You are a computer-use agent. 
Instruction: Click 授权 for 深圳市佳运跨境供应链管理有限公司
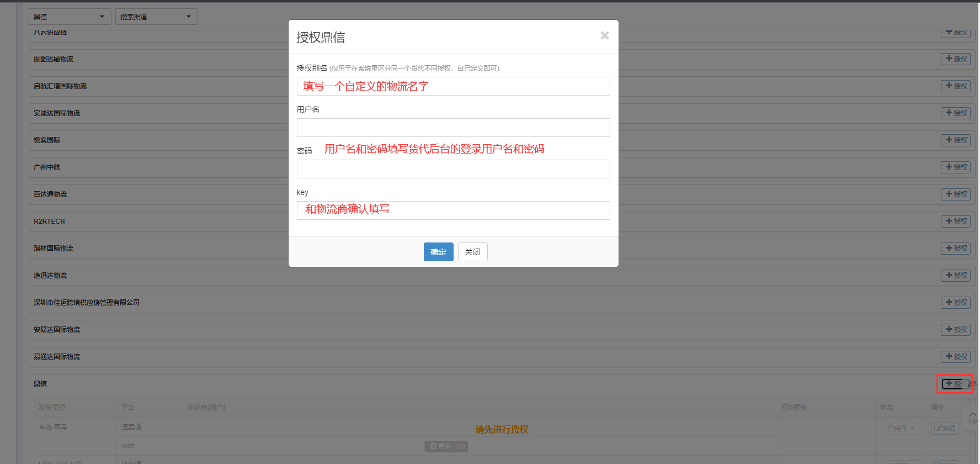click(956, 302)
